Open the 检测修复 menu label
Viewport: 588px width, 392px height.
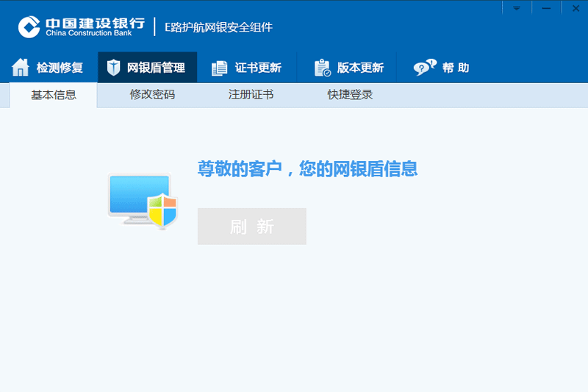pos(60,68)
